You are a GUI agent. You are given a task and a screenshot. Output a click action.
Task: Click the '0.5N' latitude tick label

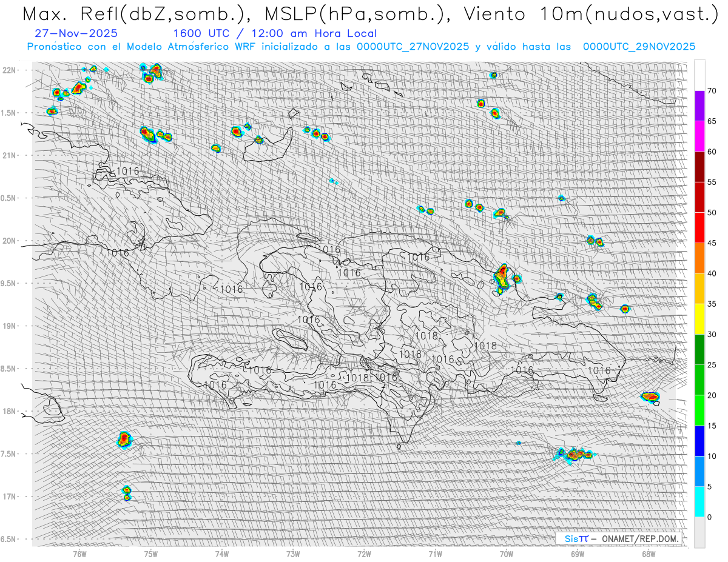coord(9,198)
